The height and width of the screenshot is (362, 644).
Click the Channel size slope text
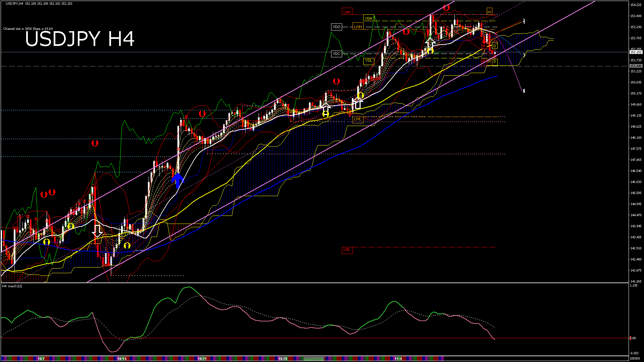[28, 29]
